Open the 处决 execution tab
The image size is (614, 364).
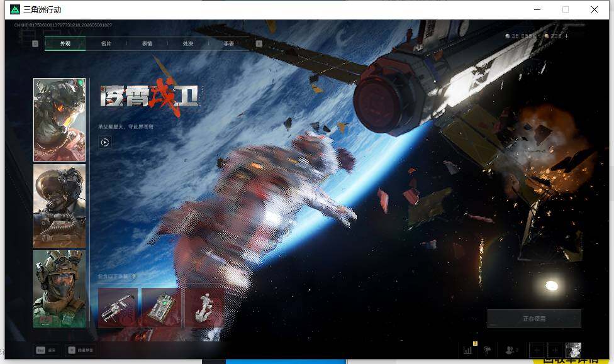point(188,43)
